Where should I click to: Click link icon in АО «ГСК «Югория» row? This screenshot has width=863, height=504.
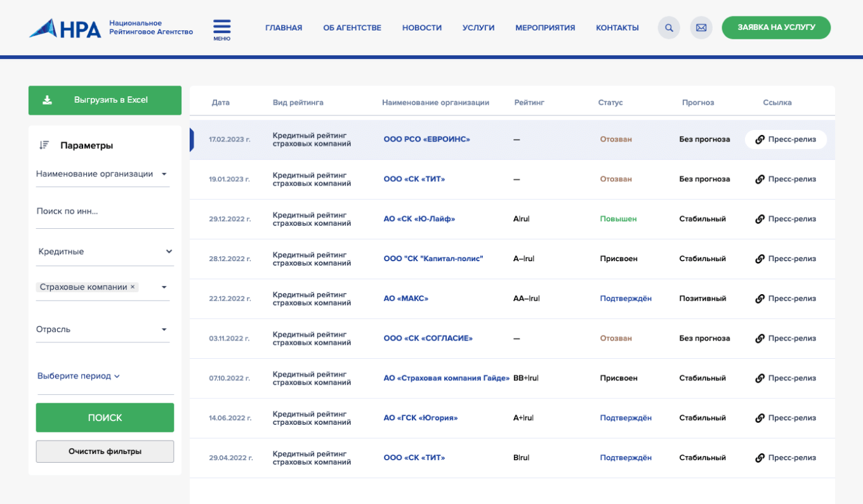pyautogui.click(x=760, y=418)
